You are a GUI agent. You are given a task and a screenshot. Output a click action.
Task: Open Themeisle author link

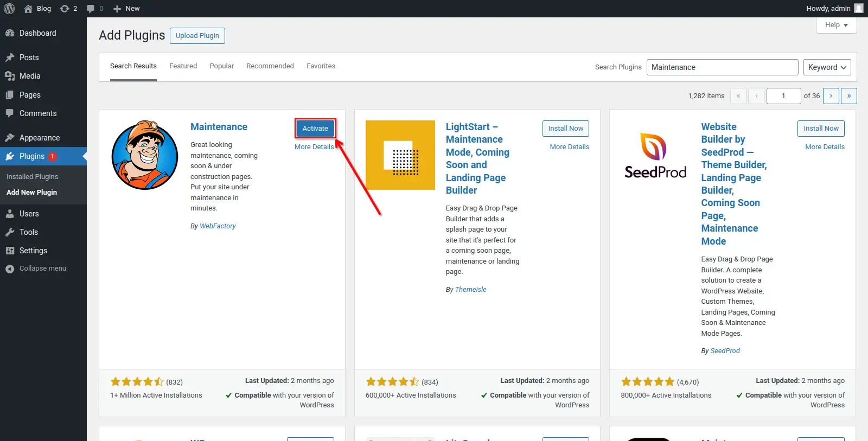pyautogui.click(x=470, y=290)
